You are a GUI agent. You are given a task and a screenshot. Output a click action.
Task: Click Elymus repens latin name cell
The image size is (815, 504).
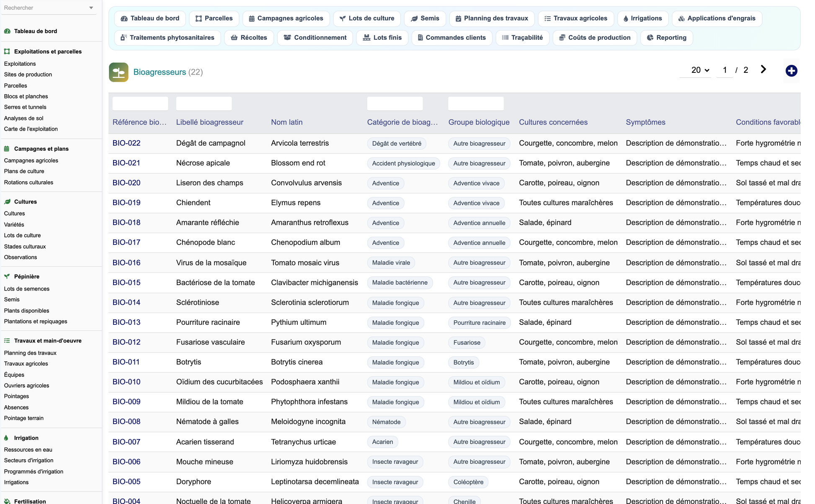point(296,203)
